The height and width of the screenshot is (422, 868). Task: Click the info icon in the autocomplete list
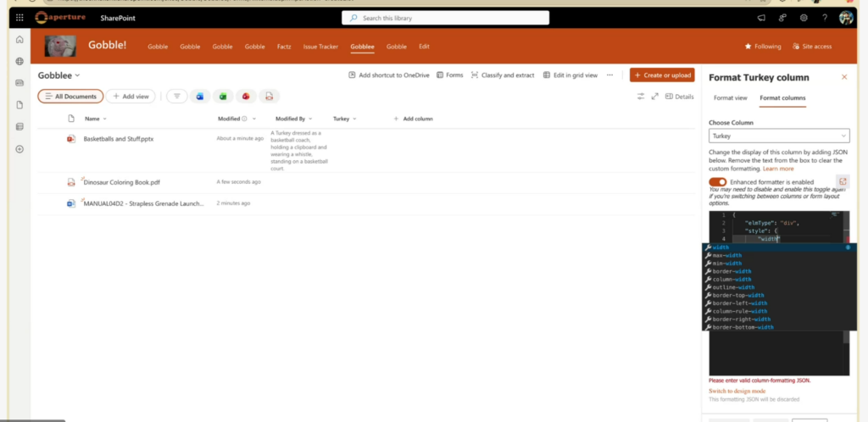click(x=848, y=247)
